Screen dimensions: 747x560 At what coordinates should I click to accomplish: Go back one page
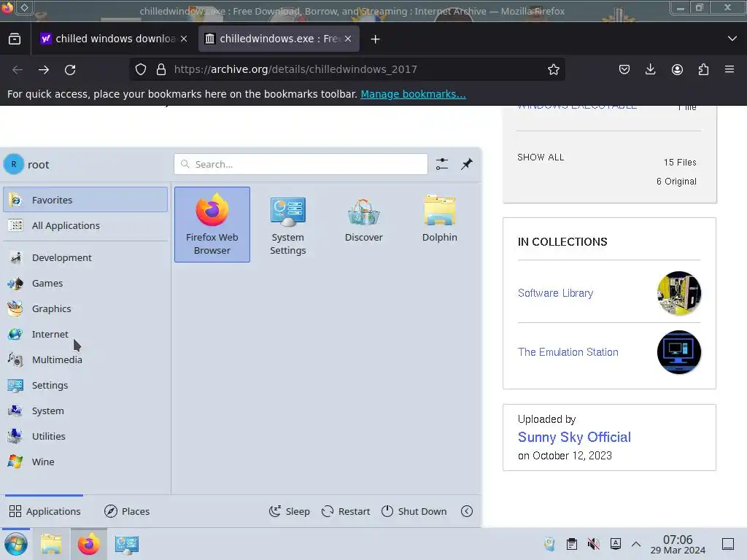pos(18,69)
